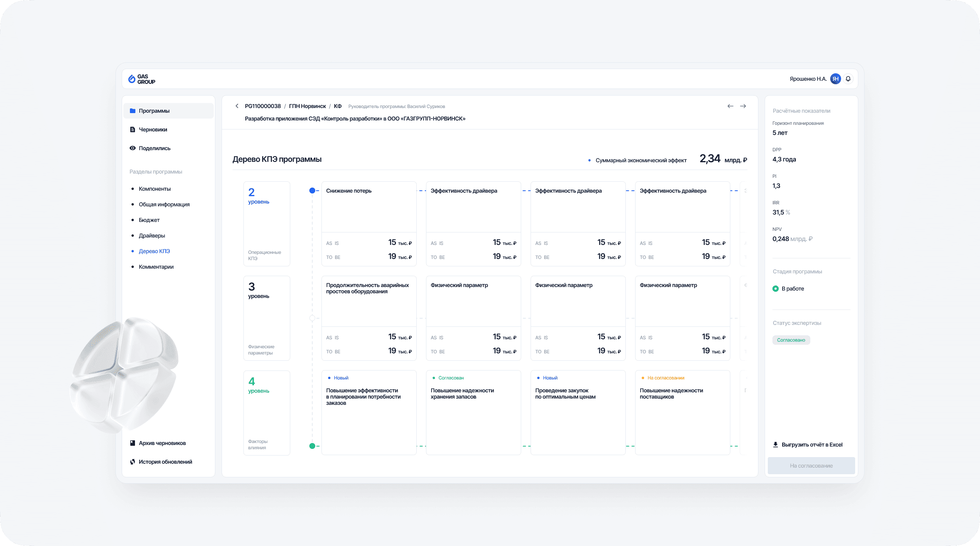Image resolution: width=980 pixels, height=546 pixels.
Task: Open the Снижение потерь KPI card
Action: coord(369,224)
